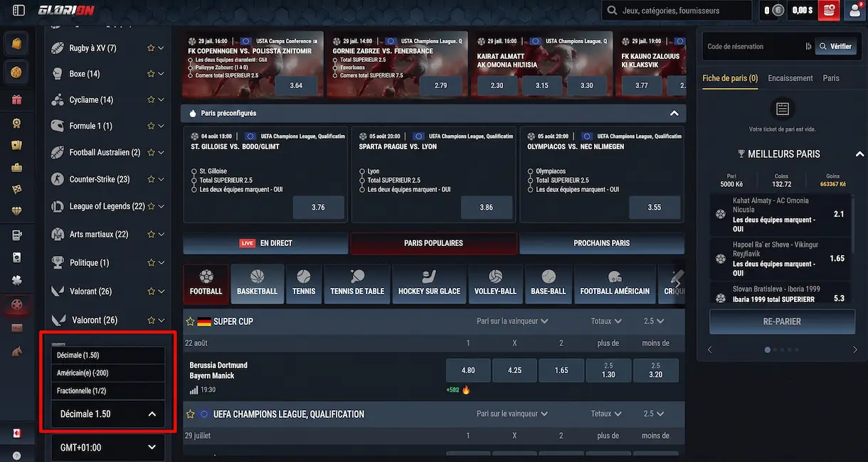
Task: Open the red gift box icon
Action: (x=16, y=100)
